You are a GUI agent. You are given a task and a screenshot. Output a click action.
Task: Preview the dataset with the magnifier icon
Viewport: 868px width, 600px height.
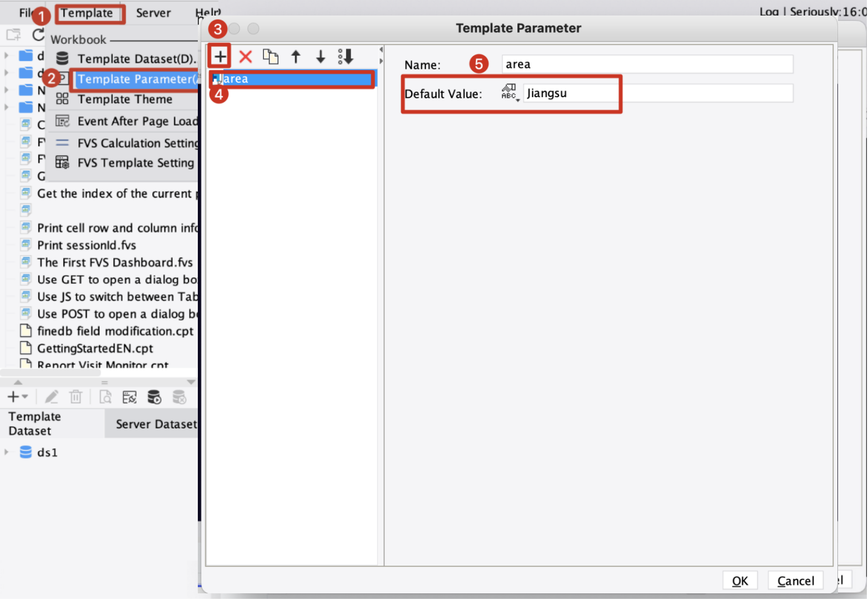pyautogui.click(x=105, y=397)
